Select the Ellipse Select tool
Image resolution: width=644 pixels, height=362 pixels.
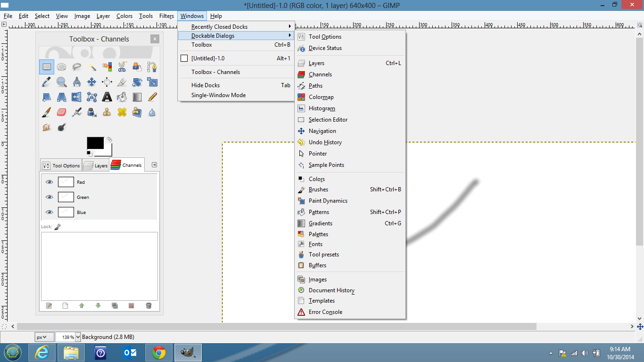tap(62, 67)
